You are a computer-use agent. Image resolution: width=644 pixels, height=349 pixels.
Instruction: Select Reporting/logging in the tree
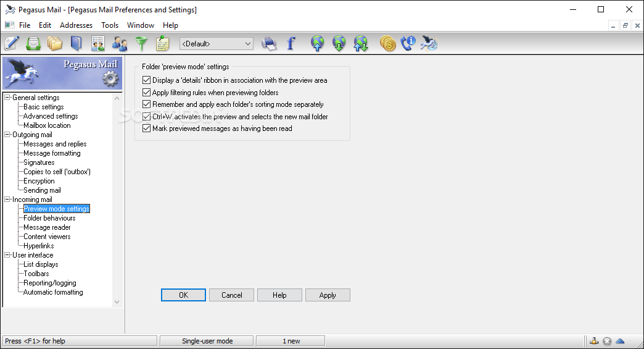50,283
